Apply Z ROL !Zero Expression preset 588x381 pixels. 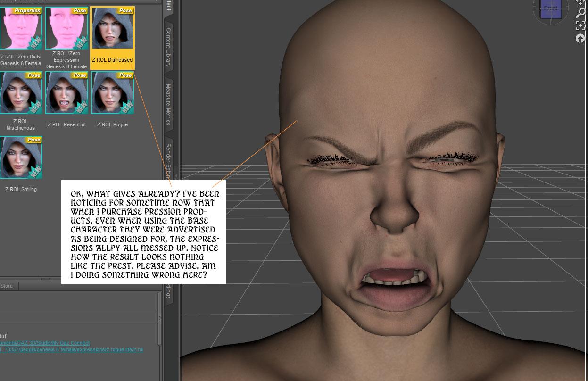click(66, 38)
